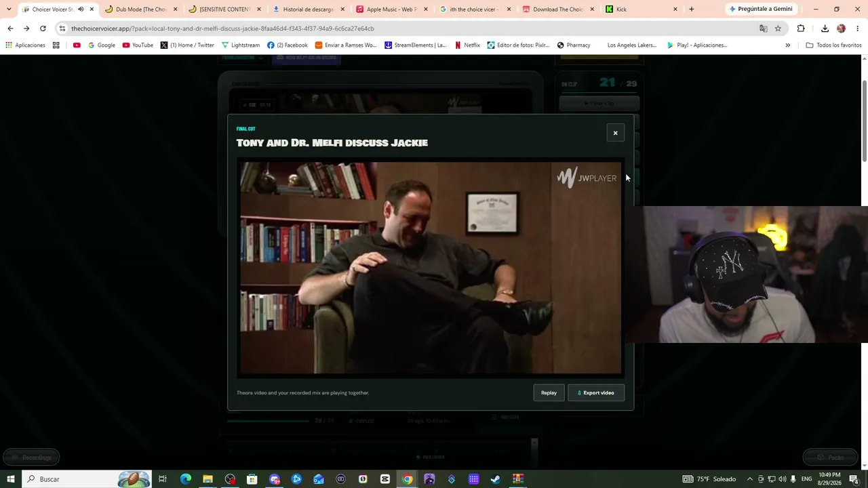Click the address bar URL
The image size is (868, 488).
(222, 28)
